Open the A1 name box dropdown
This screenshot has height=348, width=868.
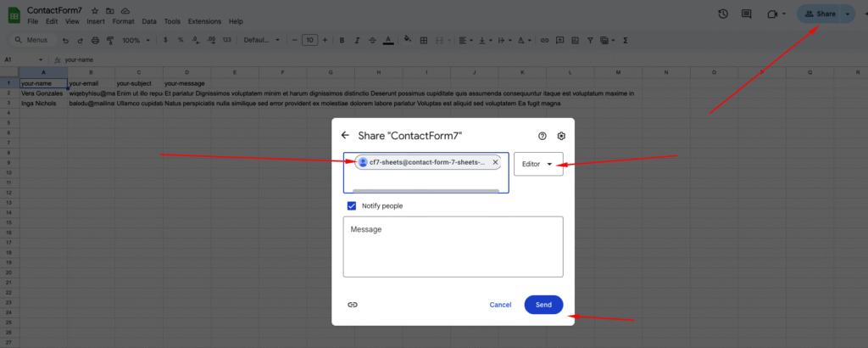point(41,60)
